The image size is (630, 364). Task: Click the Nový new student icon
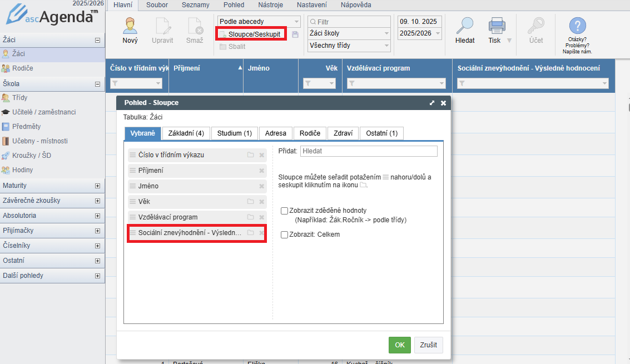tap(130, 26)
